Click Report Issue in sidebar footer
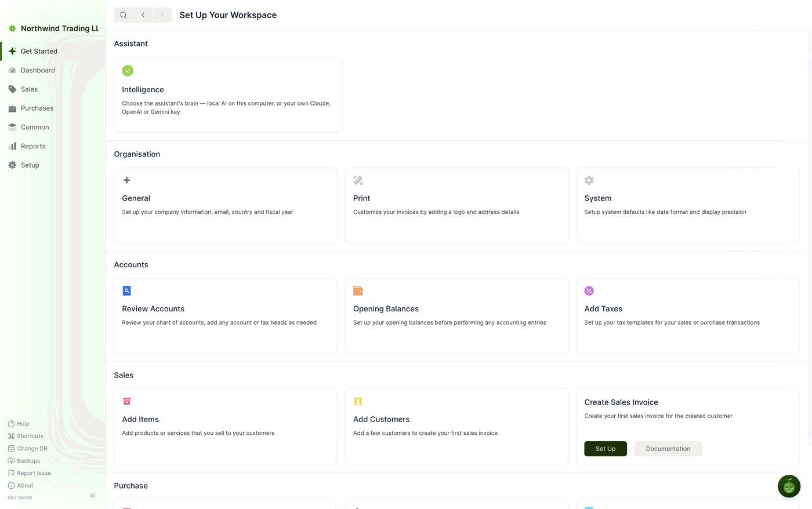Screen dimensions: 812x509 29,473
